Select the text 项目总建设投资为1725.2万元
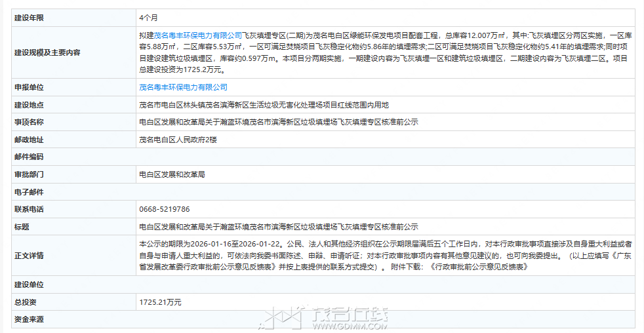This screenshot has height=333, width=644. [383, 64]
